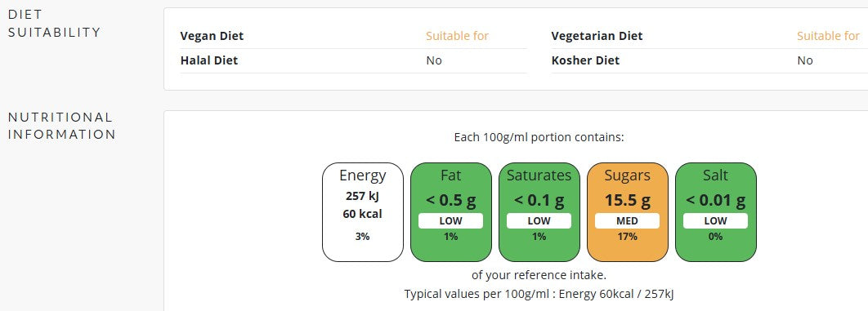Click the green Saturates tile
Image resolution: width=868 pixels, height=311 pixels.
pos(539,212)
